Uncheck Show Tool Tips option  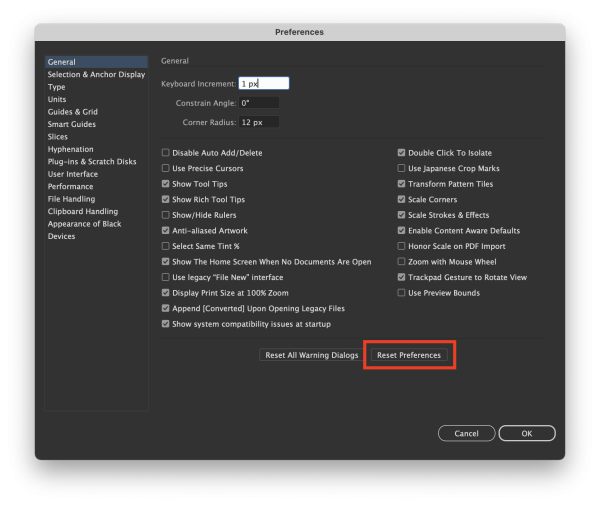[166, 184]
